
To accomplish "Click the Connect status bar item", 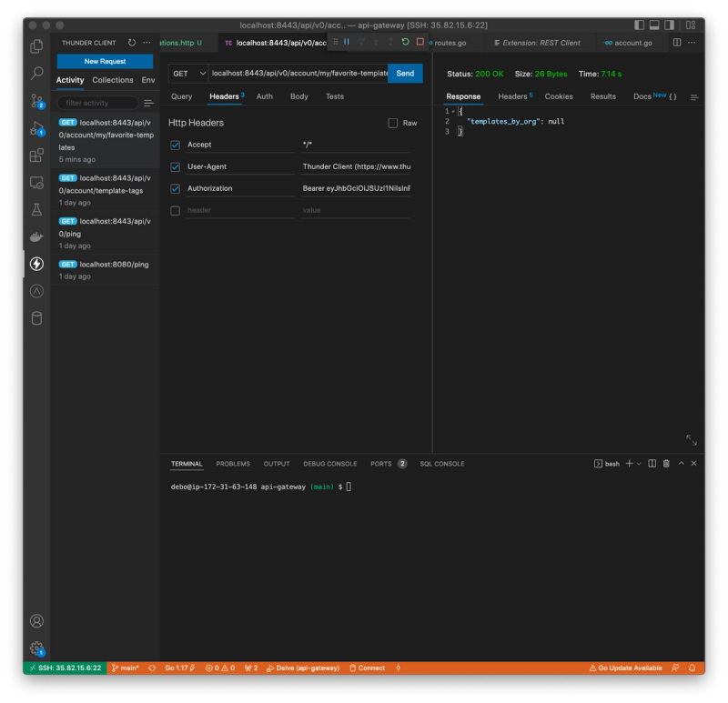I will coord(368,668).
